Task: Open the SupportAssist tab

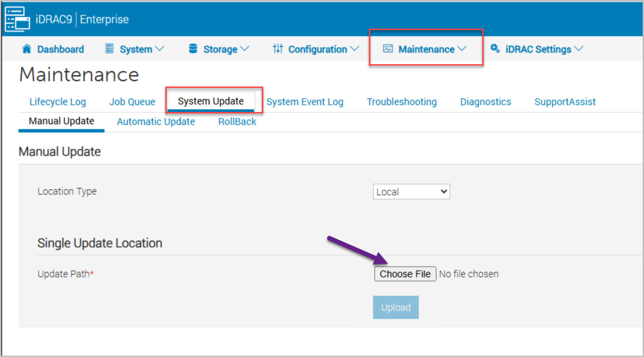Action: (565, 102)
